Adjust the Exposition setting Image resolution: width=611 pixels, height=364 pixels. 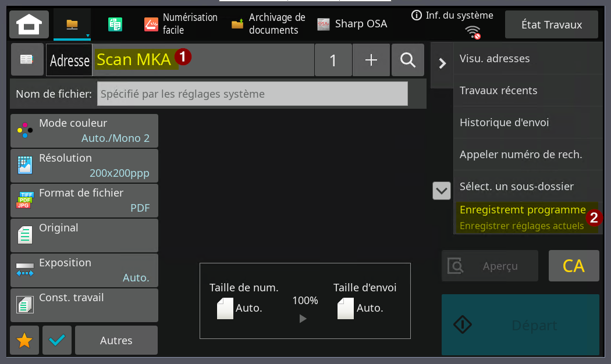[x=84, y=270]
